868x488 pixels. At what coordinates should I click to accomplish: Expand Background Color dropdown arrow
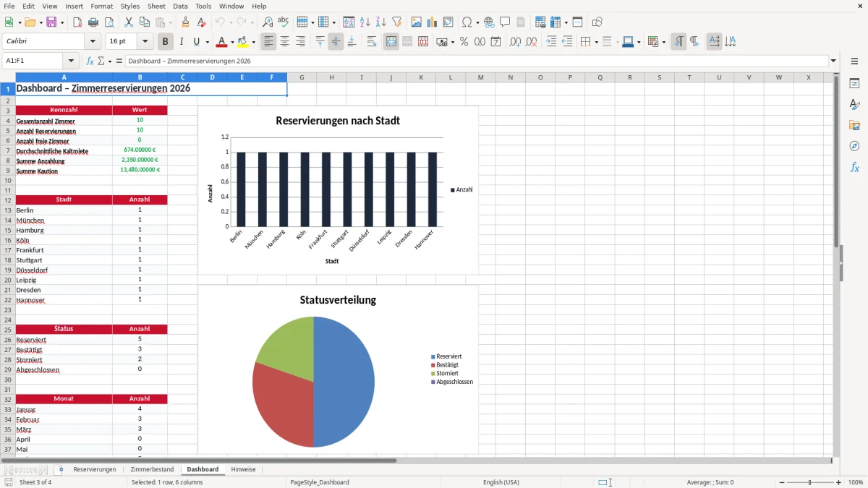[253, 42]
